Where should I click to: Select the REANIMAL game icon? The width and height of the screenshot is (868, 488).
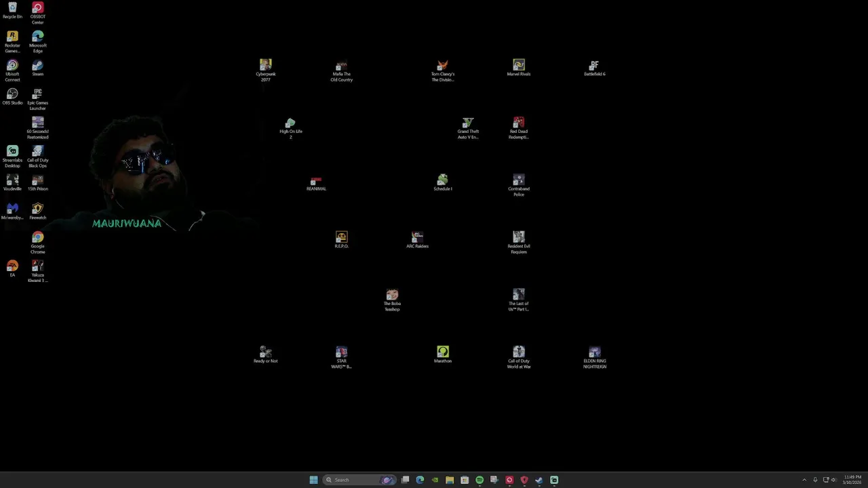pyautogui.click(x=316, y=183)
